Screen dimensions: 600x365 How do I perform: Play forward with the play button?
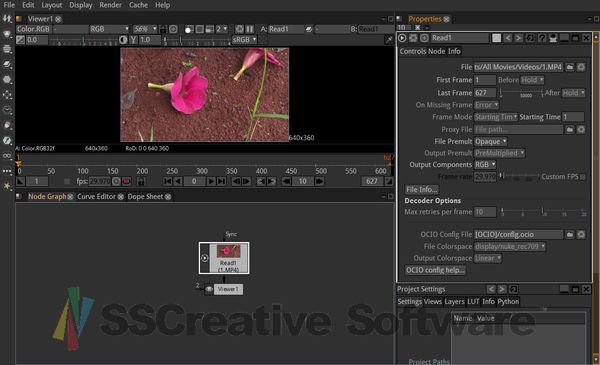point(211,181)
